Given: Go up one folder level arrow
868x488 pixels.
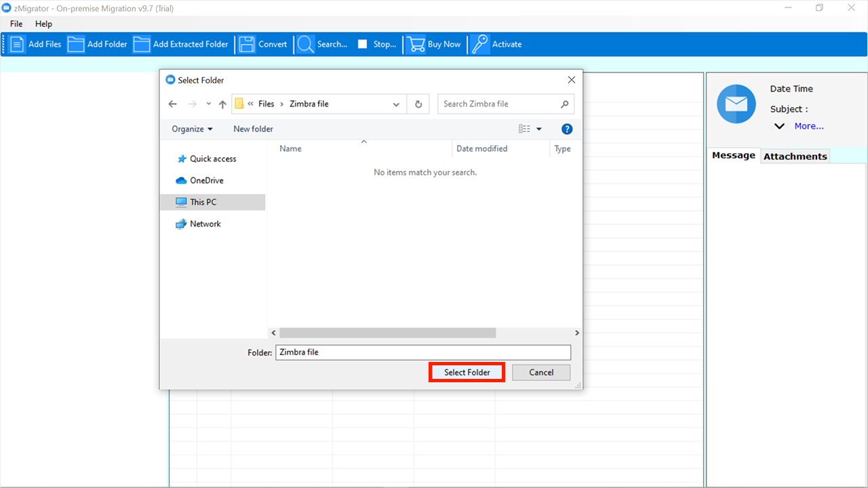Looking at the screenshot, I should pos(222,104).
